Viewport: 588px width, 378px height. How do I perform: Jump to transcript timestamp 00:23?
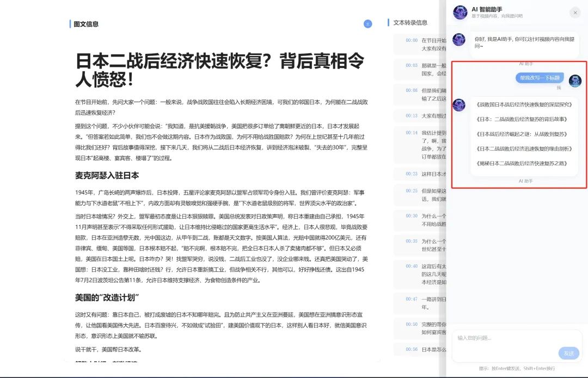pyautogui.click(x=412, y=174)
